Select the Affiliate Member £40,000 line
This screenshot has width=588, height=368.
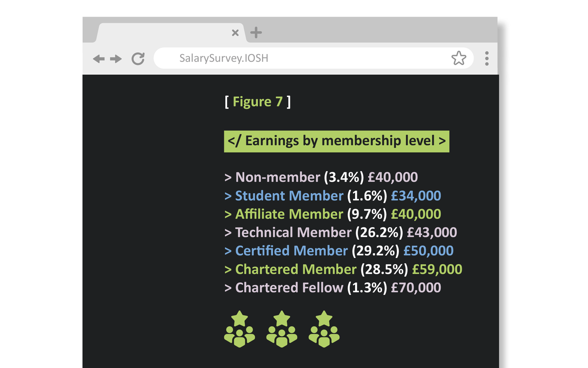(x=333, y=214)
